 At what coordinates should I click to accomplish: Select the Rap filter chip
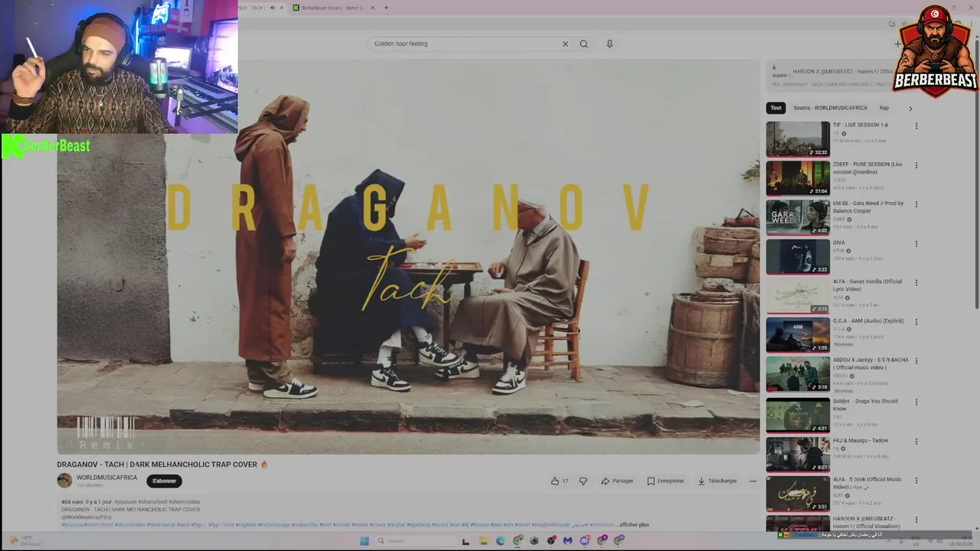884,108
